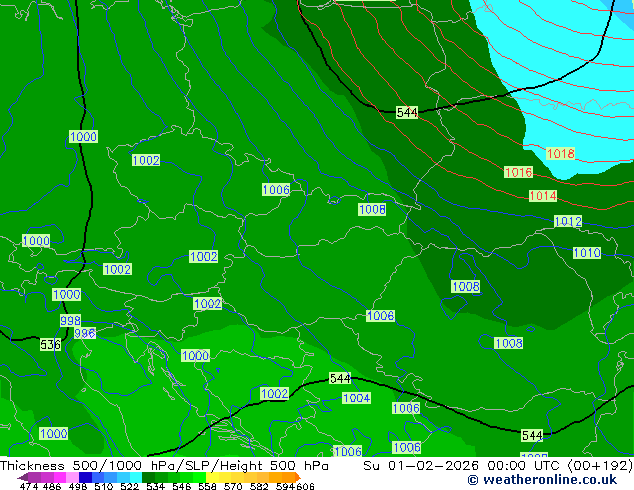Click the legend value 582
This screenshot has width=634, height=490.
(x=259, y=486)
